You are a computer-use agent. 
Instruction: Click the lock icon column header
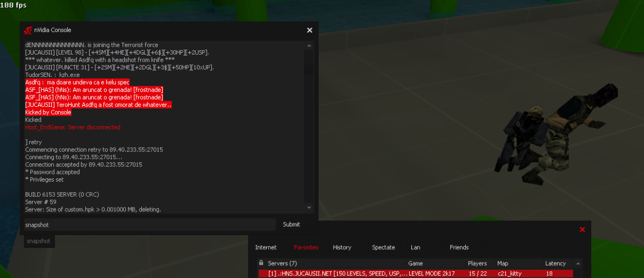[261, 263]
